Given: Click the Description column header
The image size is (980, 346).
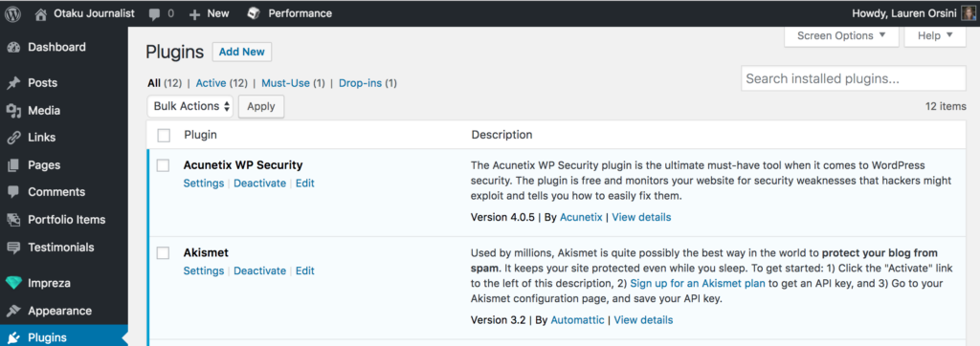Looking at the screenshot, I should click(501, 135).
